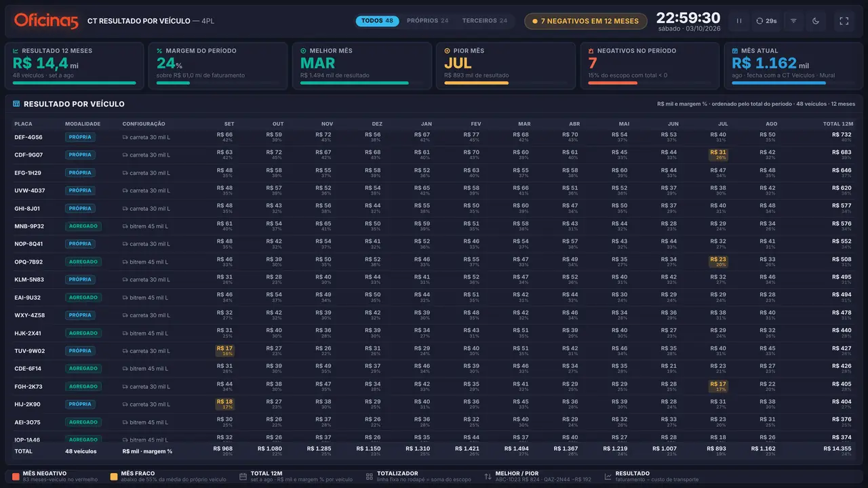Click the 29s refresh countdown icon

760,21
